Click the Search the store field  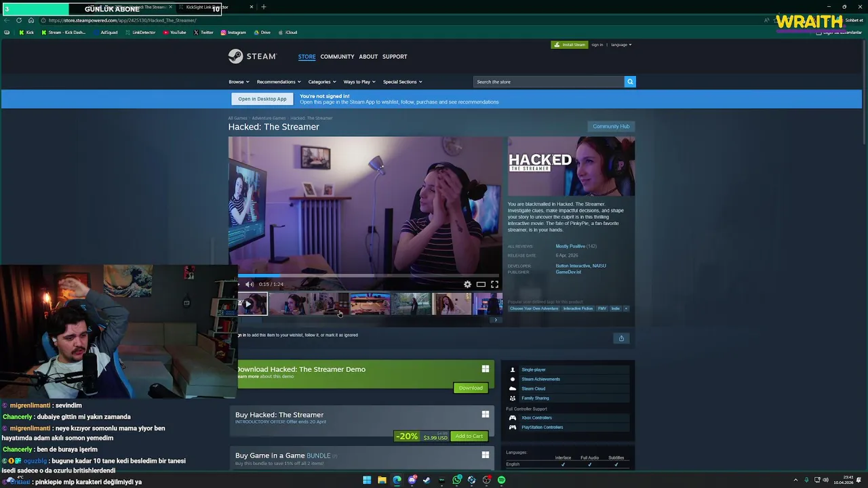(549, 82)
